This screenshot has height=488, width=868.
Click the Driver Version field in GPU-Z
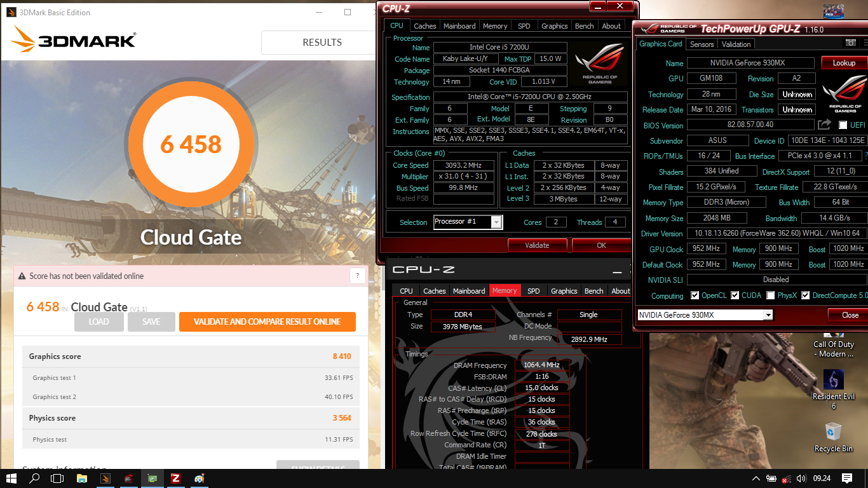(777, 233)
